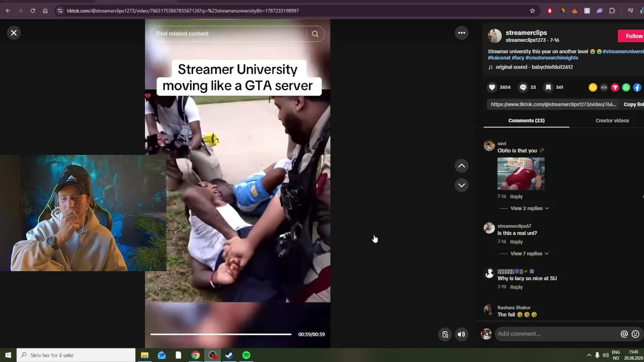The height and width of the screenshot is (362, 644).
Task: Open the Kashara Shakur commenter name
Action: [x=514, y=308]
